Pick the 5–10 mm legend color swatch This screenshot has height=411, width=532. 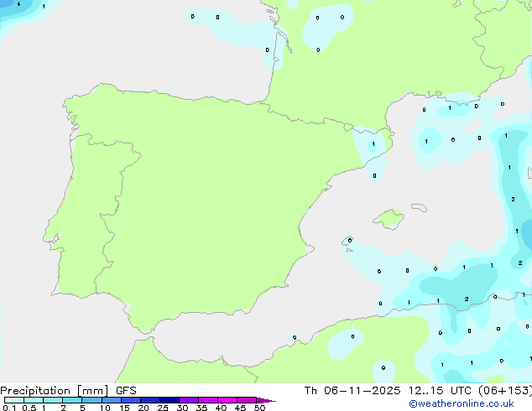pyautogui.click(x=91, y=400)
